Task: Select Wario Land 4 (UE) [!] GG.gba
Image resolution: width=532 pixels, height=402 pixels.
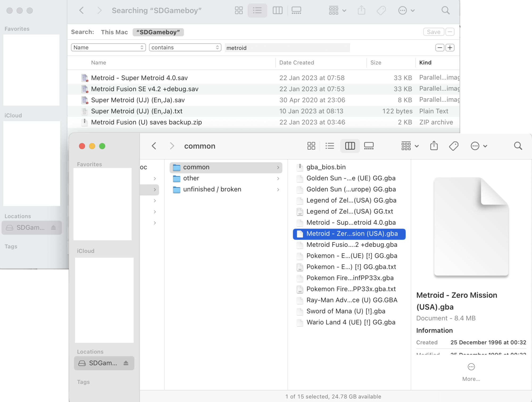Action: click(349, 322)
